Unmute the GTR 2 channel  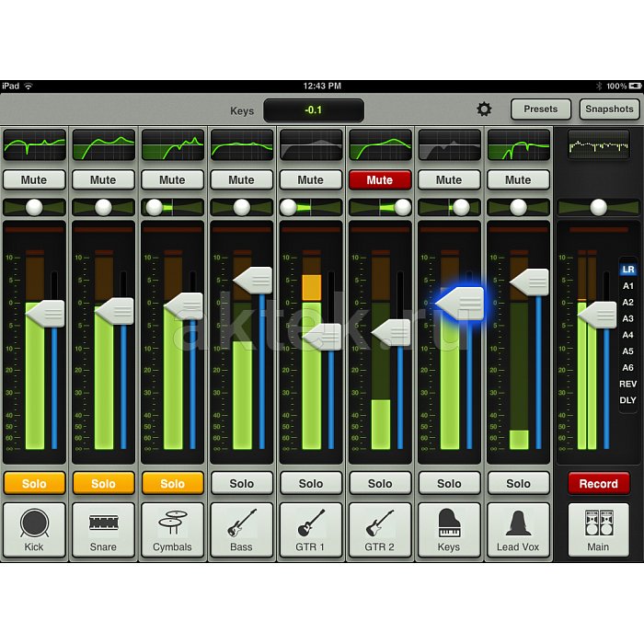click(x=380, y=180)
